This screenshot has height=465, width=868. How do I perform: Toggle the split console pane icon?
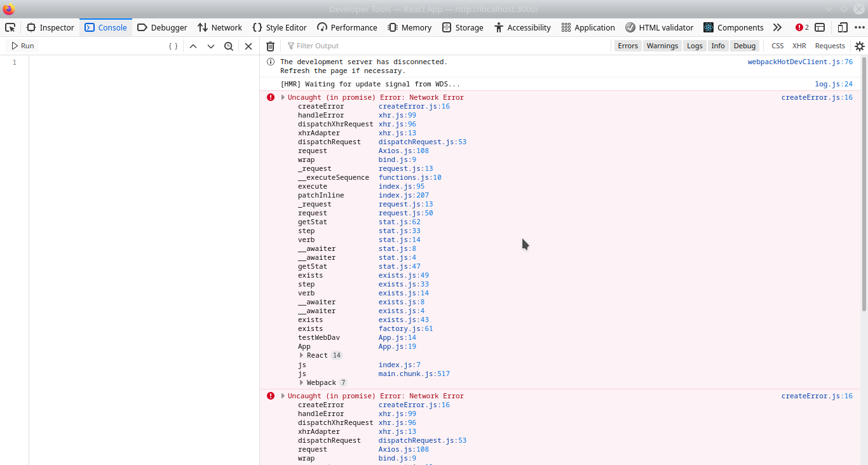click(818, 27)
